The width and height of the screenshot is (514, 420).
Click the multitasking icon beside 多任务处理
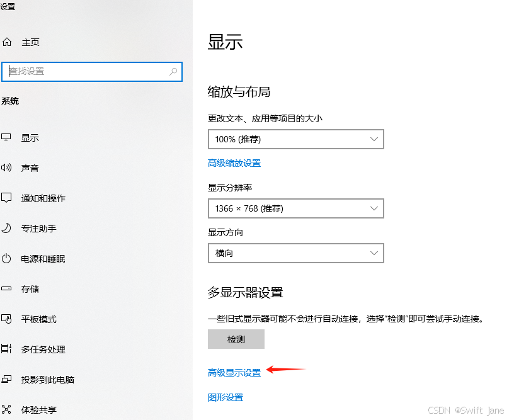6,349
